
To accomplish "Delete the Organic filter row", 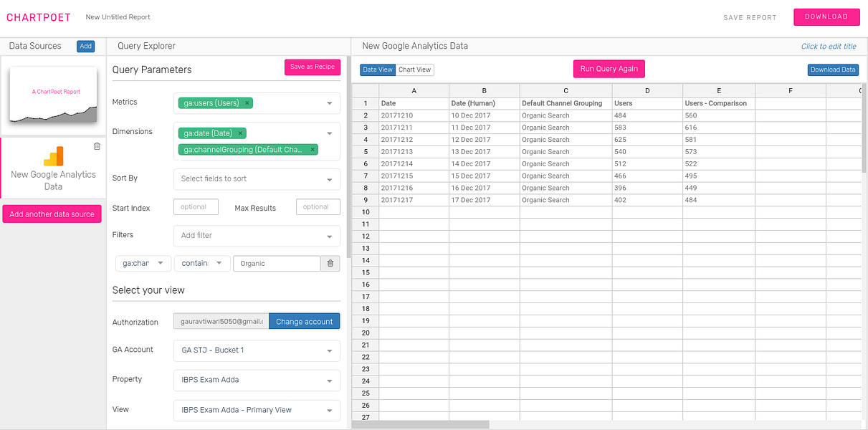I will tap(330, 264).
